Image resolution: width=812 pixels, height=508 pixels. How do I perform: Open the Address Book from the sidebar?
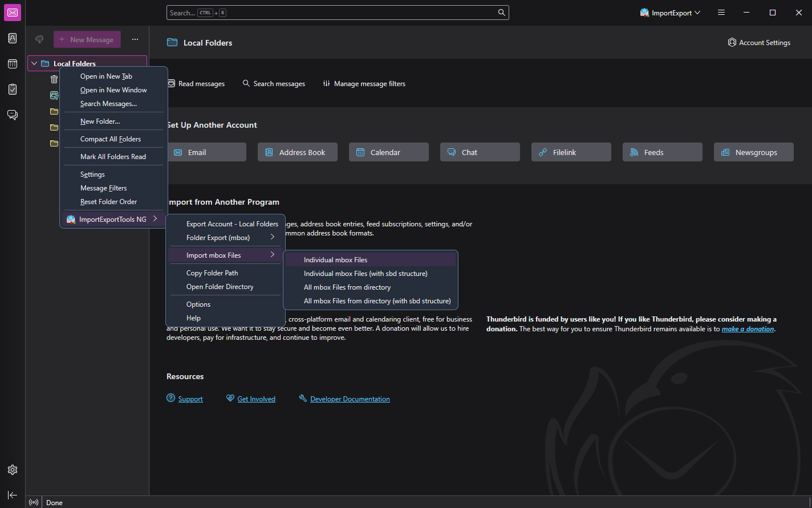[13, 38]
